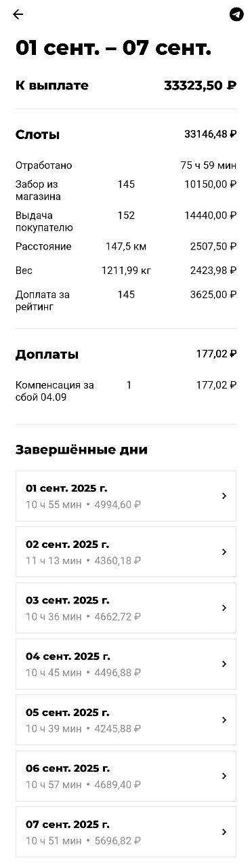Viewport: 252px width, 868px height.
Task: Tap the 07 сент. 2025 г. chevron arrow
Action: pyautogui.click(x=224, y=832)
